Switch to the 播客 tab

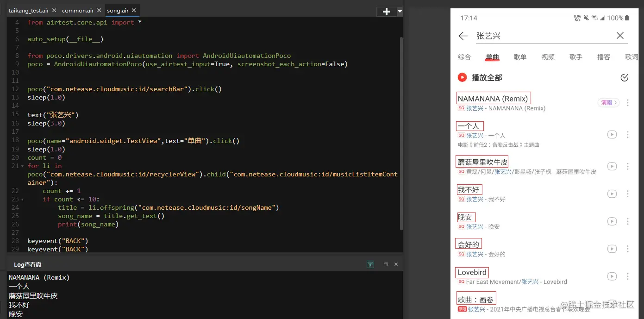point(604,57)
